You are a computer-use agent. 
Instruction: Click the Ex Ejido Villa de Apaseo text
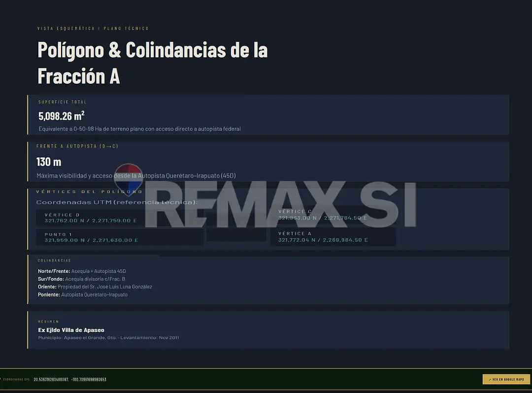[x=71, y=330]
